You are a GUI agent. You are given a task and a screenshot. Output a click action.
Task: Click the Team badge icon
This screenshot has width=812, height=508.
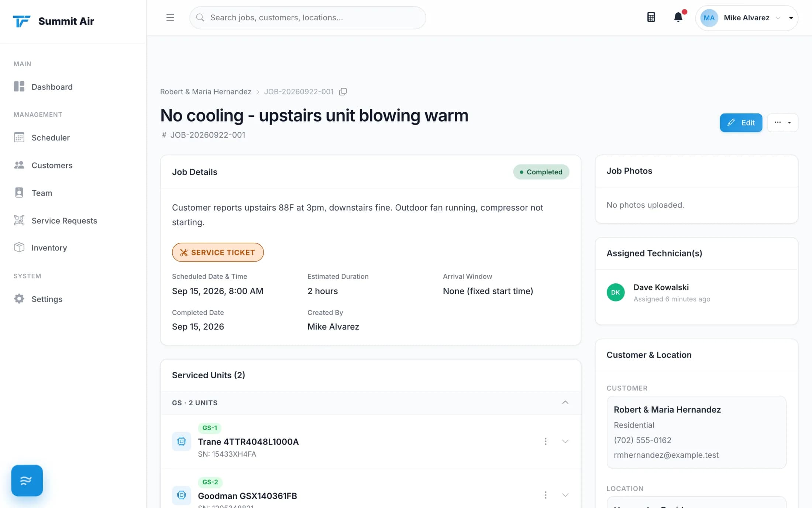[x=19, y=192]
